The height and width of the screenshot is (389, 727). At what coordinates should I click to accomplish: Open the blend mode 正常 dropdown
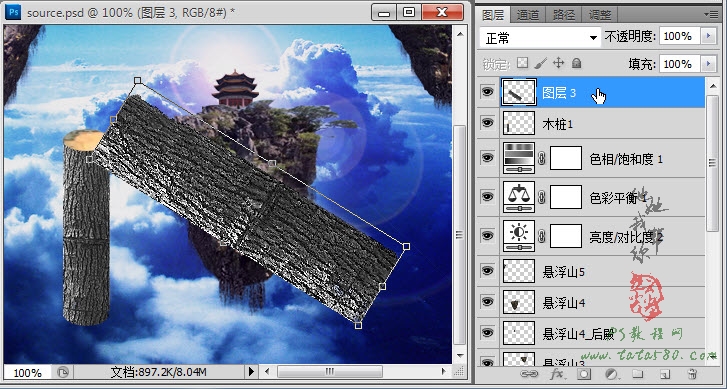click(x=541, y=38)
